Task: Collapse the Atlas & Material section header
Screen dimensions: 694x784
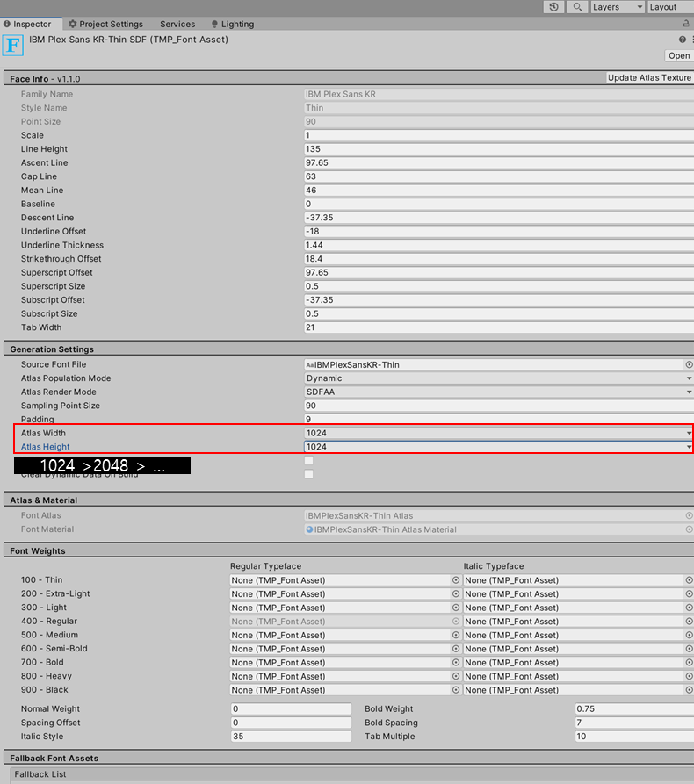Action: pyautogui.click(x=348, y=500)
